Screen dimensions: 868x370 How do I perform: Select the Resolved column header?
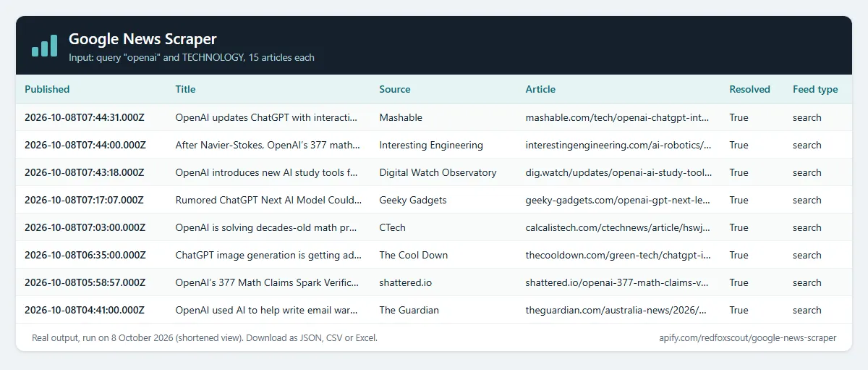[750, 89]
